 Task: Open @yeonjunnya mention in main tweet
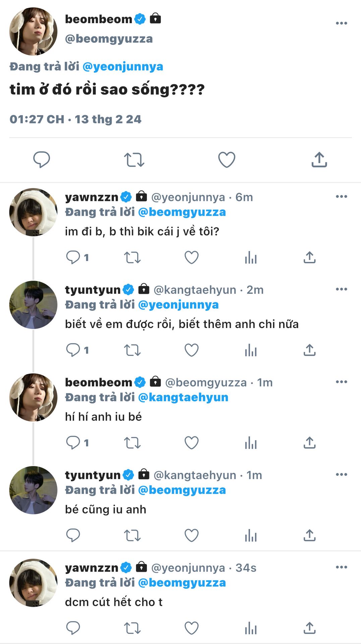click(123, 66)
